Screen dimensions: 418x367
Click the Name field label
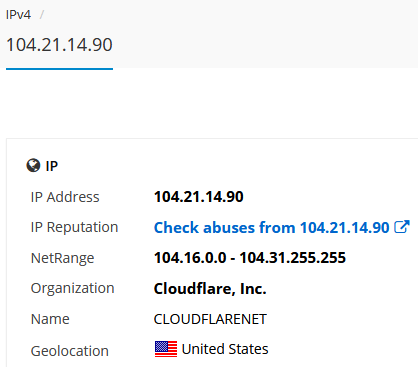(50, 319)
